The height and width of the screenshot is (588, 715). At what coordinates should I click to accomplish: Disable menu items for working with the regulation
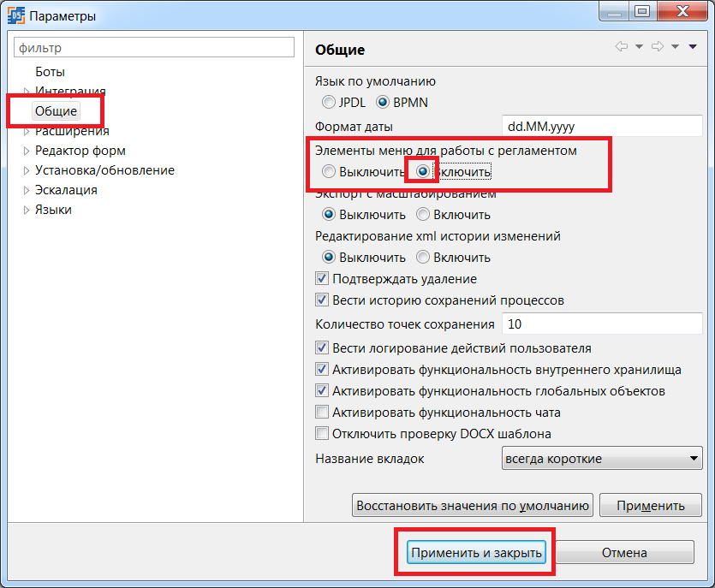point(328,172)
